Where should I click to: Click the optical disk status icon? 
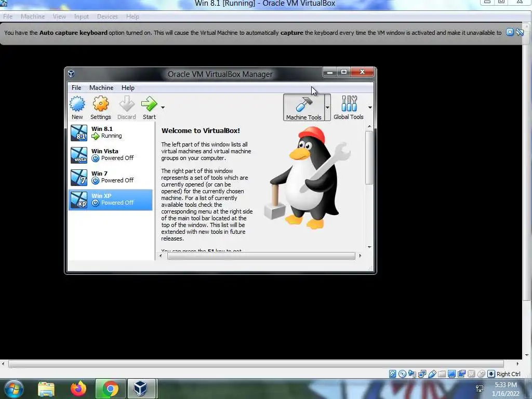[x=403, y=374]
